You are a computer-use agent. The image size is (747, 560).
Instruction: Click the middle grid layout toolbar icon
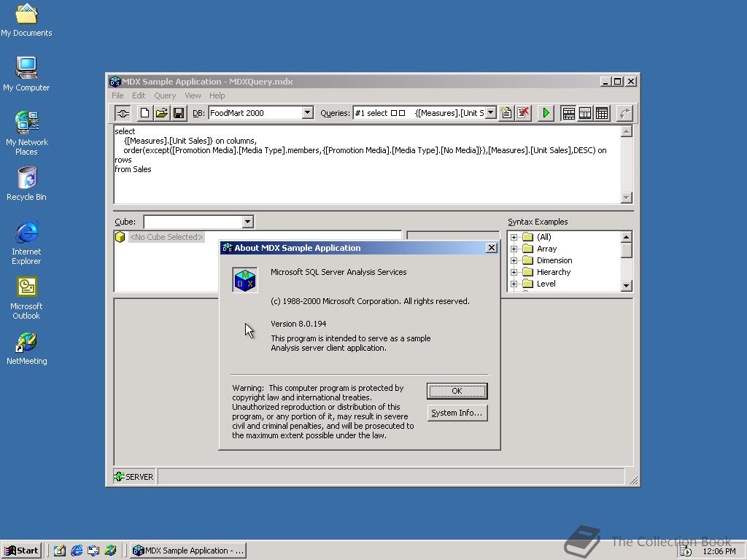(x=585, y=113)
